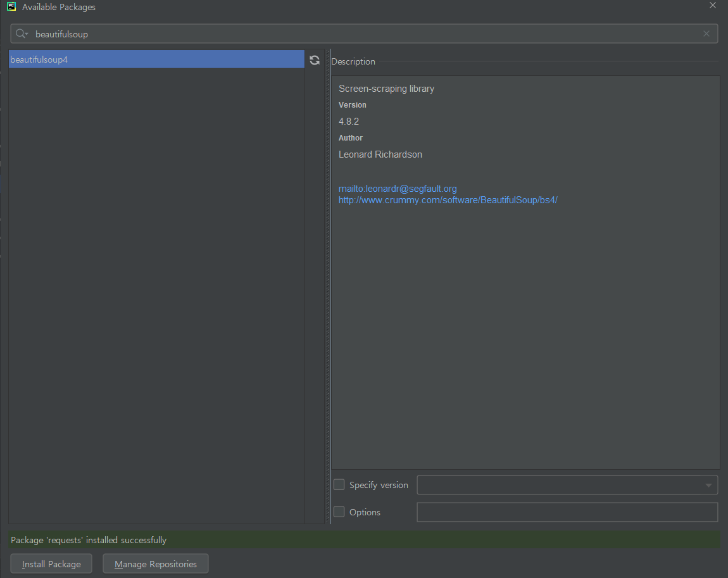Select beautifulsoup4 in the package list
The image size is (728, 578).
coord(156,60)
